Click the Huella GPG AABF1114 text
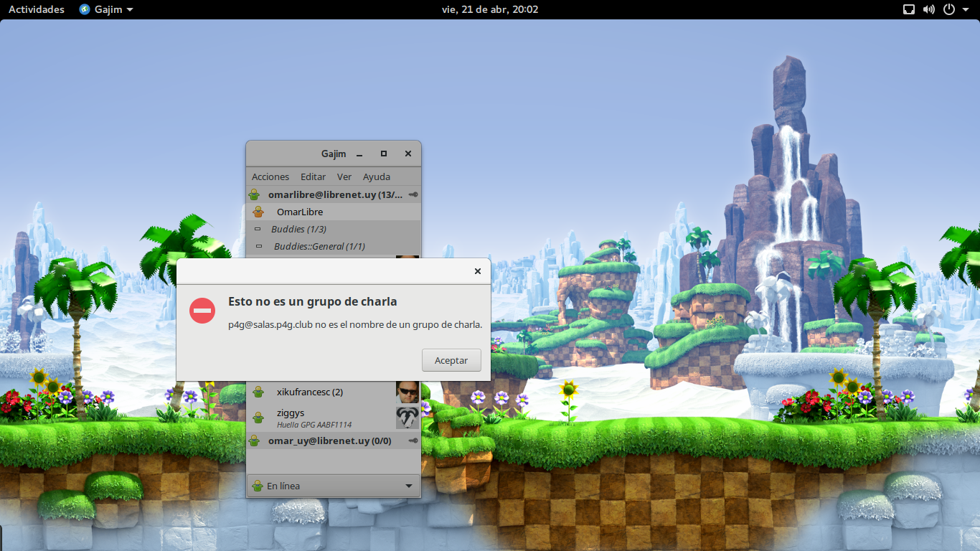The width and height of the screenshot is (980, 551). [x=314, y=425]
